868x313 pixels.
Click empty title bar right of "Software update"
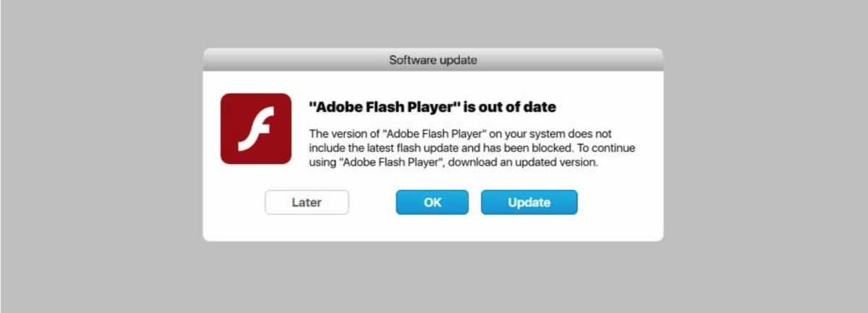[x=579, y=60]
